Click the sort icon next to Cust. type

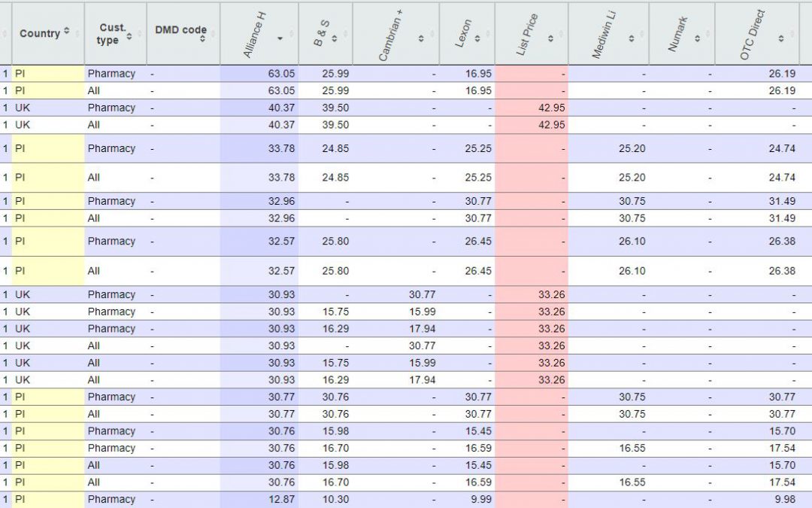(x=129, y=35)
